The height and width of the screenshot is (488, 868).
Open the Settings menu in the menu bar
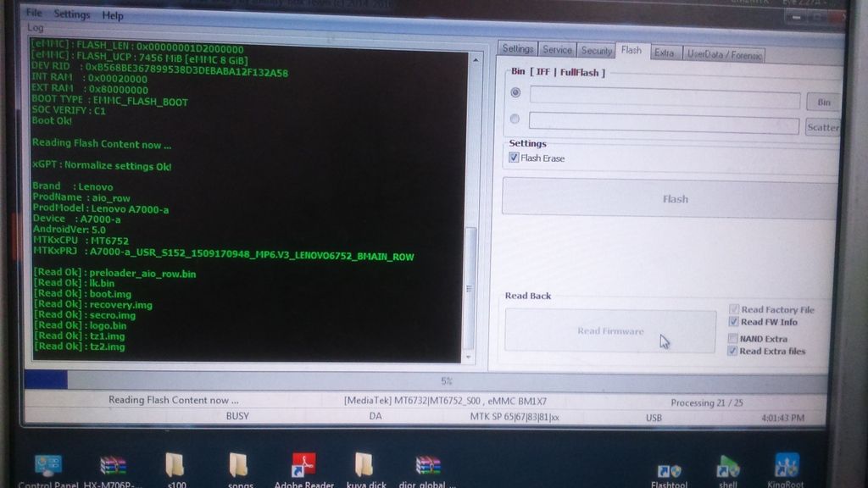pos(71,14)
